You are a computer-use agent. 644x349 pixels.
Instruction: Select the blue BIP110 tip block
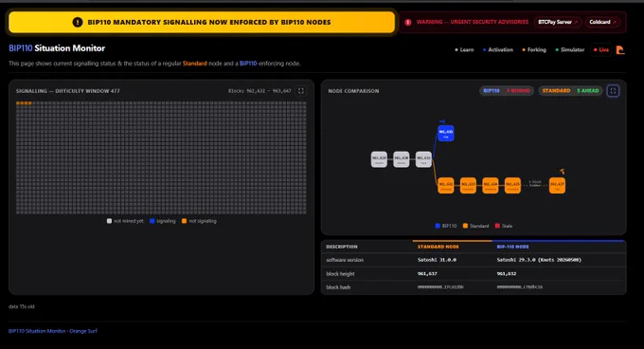[x=446, y=133]
